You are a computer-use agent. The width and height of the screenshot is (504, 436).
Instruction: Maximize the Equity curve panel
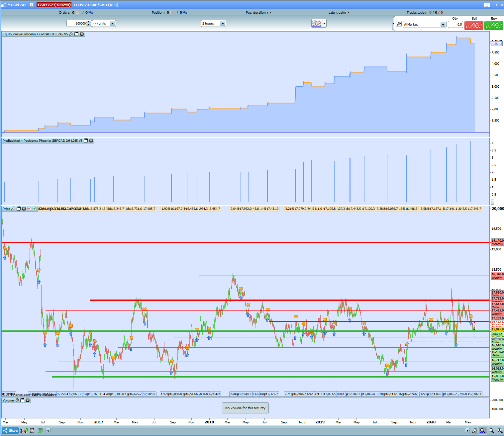[76, 34]
